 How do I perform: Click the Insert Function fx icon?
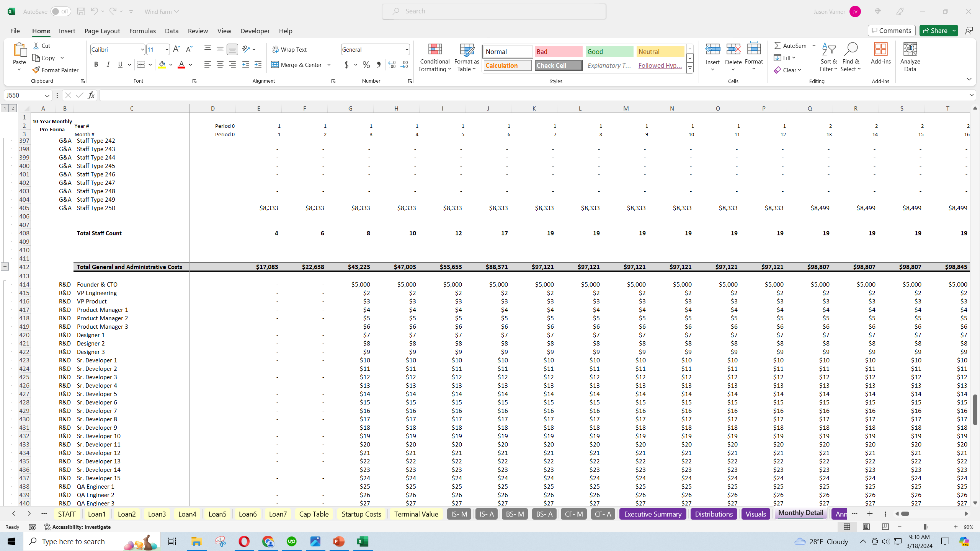pos(91,95)
